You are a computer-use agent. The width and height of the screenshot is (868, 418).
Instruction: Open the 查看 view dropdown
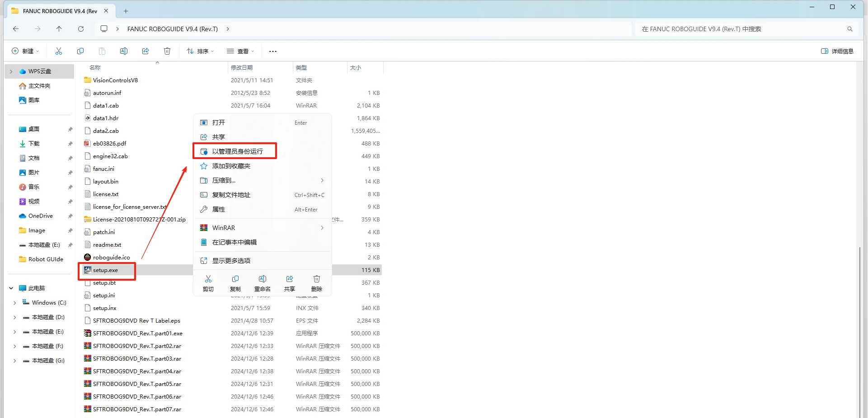pyautogui.click(x=240, y=51)
